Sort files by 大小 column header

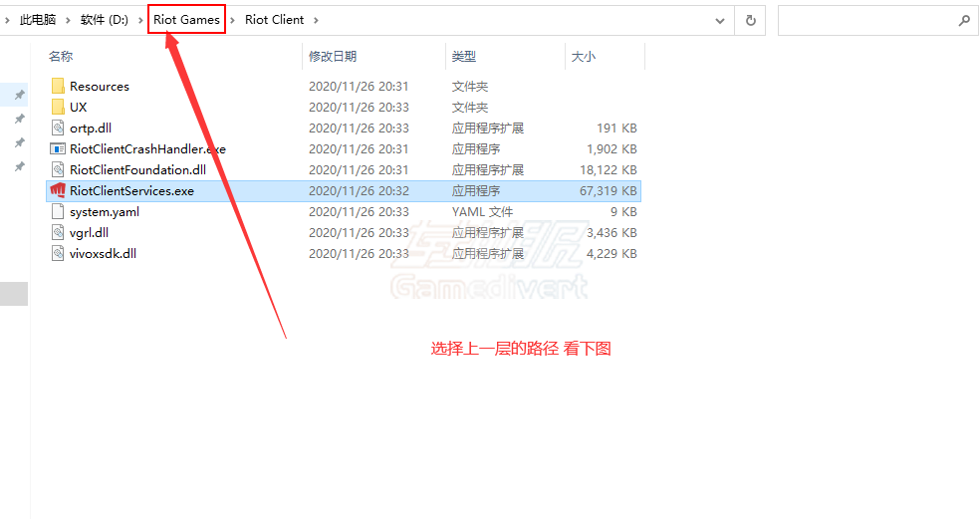point(583,57)
